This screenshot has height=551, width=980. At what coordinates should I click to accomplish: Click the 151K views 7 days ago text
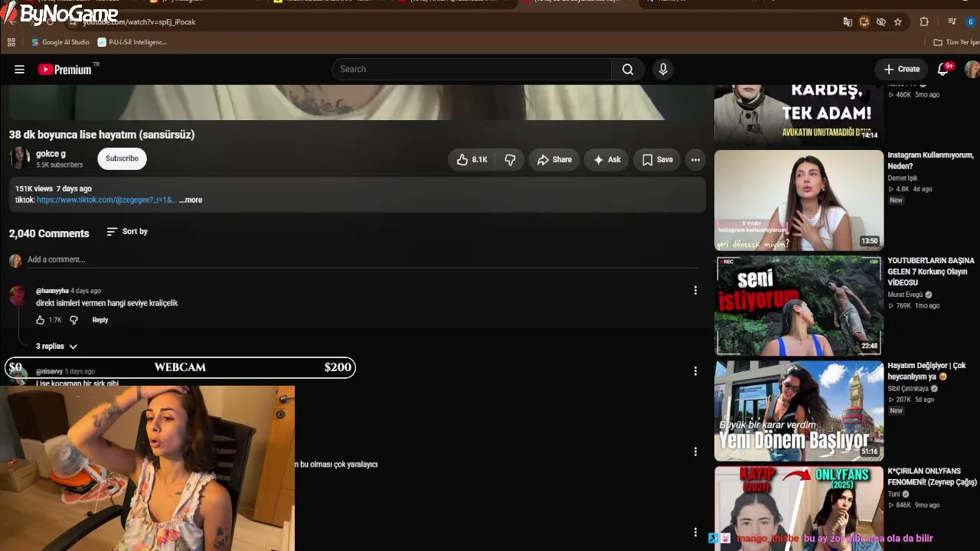pos(54,189)
